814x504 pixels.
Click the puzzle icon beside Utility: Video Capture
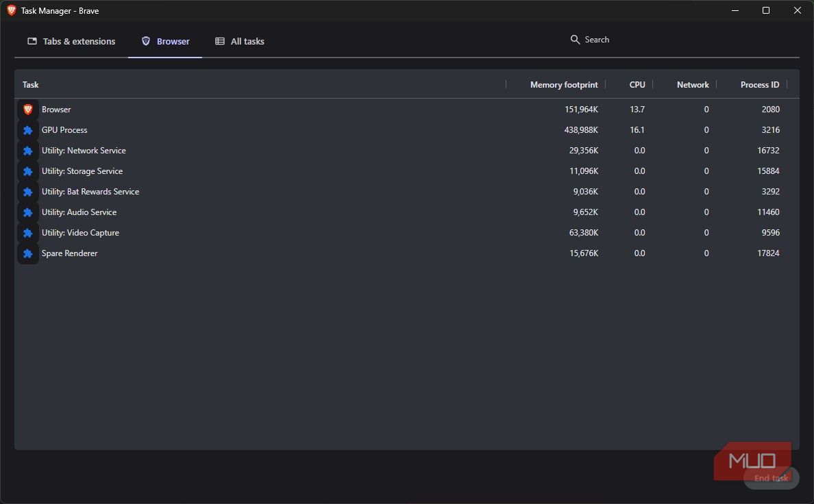click(28, 233)
